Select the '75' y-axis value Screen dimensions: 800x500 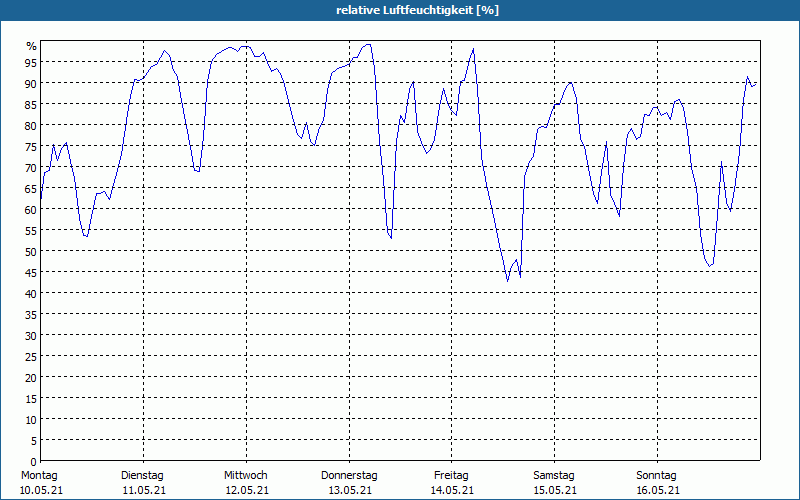[x=31, y=147]
